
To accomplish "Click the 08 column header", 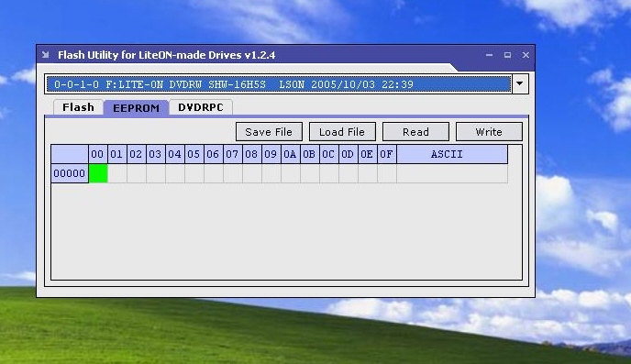I will [252, 154].
